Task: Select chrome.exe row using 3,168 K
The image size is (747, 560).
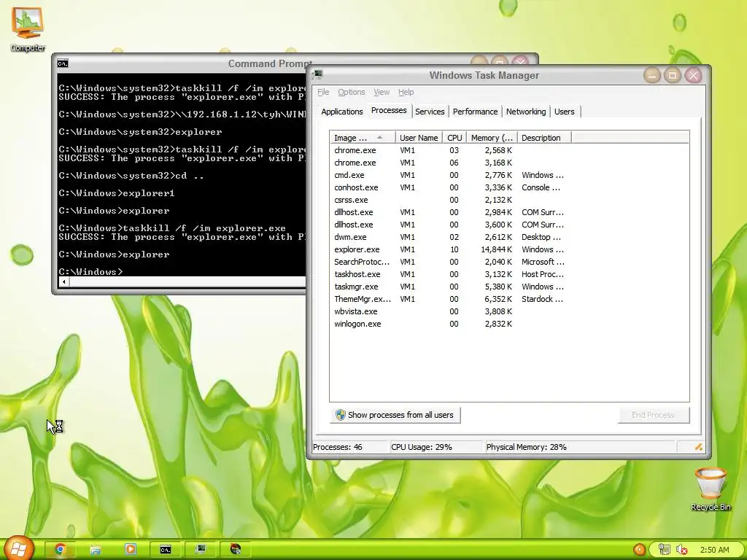Action: (x=508, y=163)
